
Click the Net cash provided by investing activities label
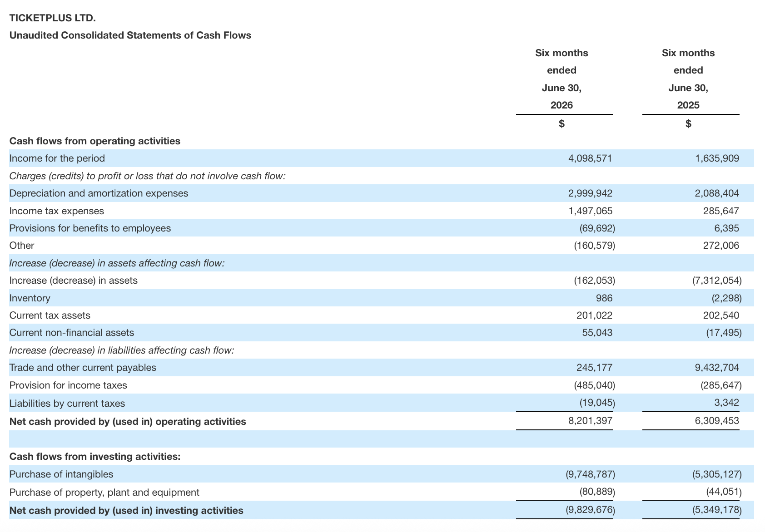click(x=126, y=511)
